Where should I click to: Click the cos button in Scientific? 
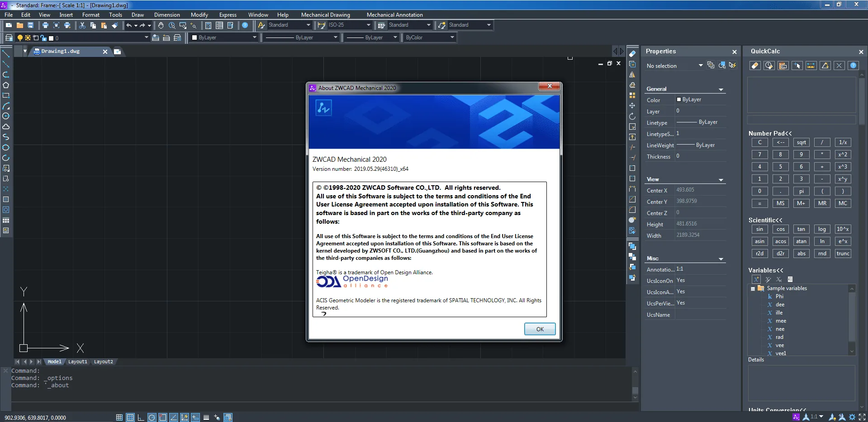click(x=780, y=229)
